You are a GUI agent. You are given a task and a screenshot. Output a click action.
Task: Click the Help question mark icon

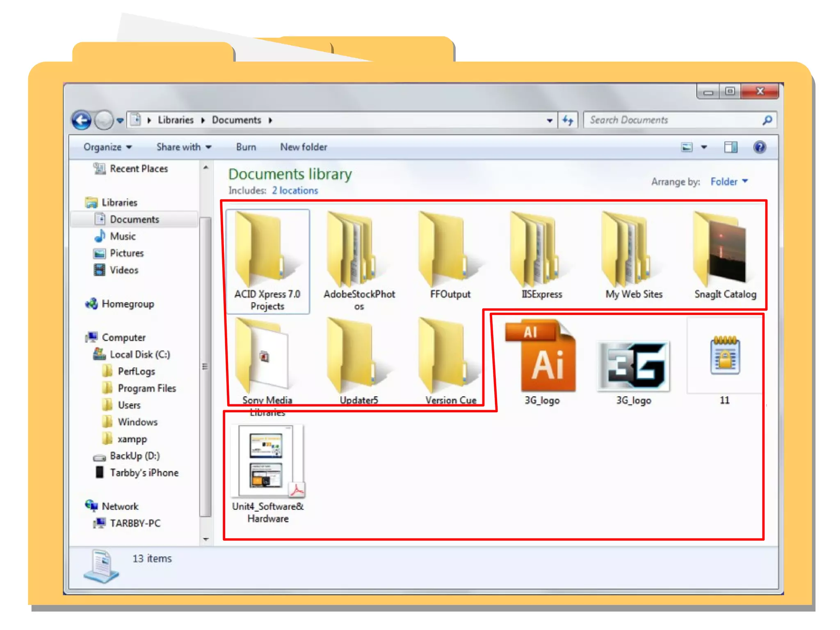point(759,147)
